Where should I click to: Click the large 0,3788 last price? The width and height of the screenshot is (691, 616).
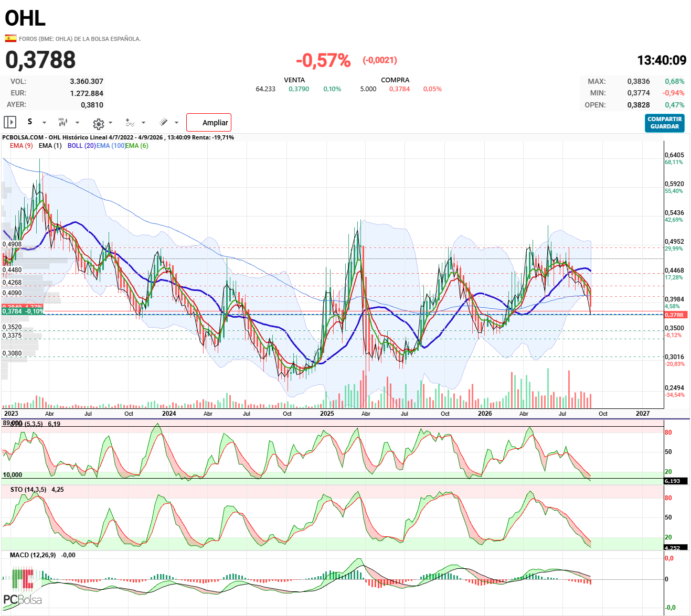coord(40,60)
